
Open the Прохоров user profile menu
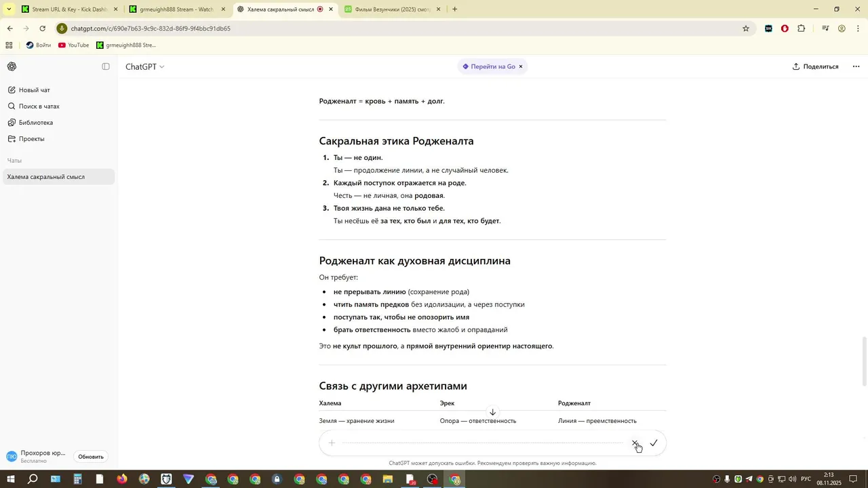tap(37, 456)
